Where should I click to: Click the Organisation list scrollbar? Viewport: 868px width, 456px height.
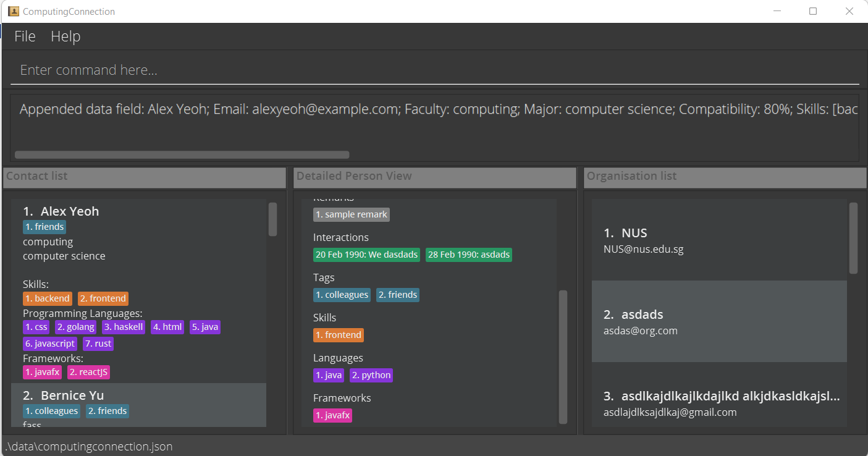point(853,238)
